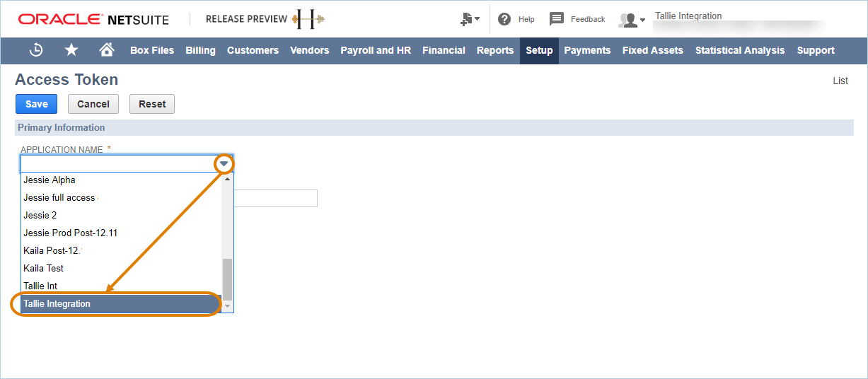Select Kaila Post-12 option
The width and height of the screenshot is (868, 379).
click(121, 250)
